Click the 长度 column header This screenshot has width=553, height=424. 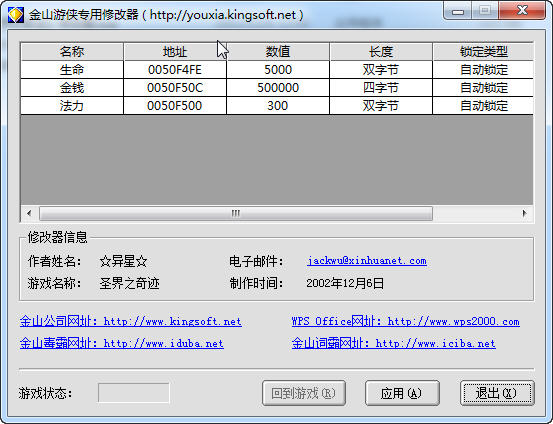click(x=381, y=52)
